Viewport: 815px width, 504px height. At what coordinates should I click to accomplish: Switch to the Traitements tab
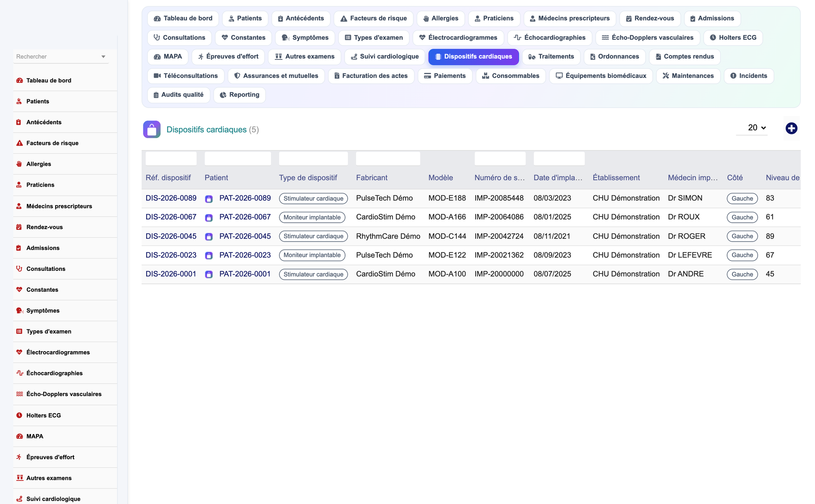(551, 57)
